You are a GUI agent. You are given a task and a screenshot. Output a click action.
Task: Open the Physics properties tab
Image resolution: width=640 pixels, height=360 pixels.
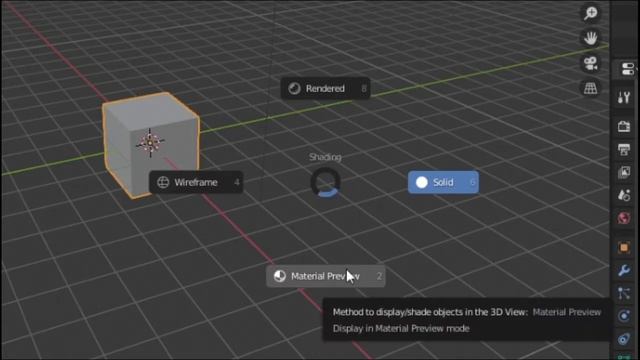pyautogui.click(x=624, y=316)
